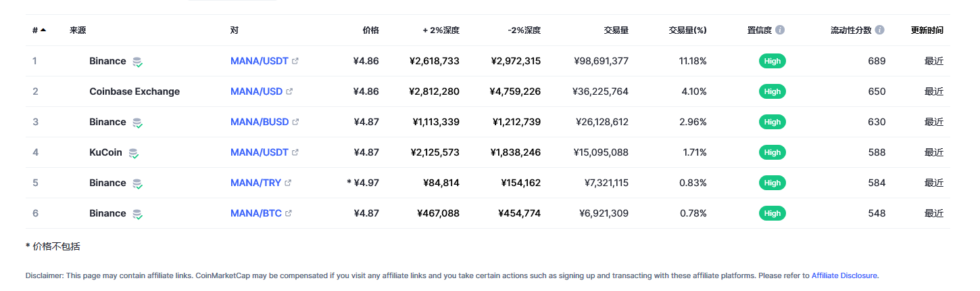
Task: Click the external link icon after MANA/USD
Action: 289,91
